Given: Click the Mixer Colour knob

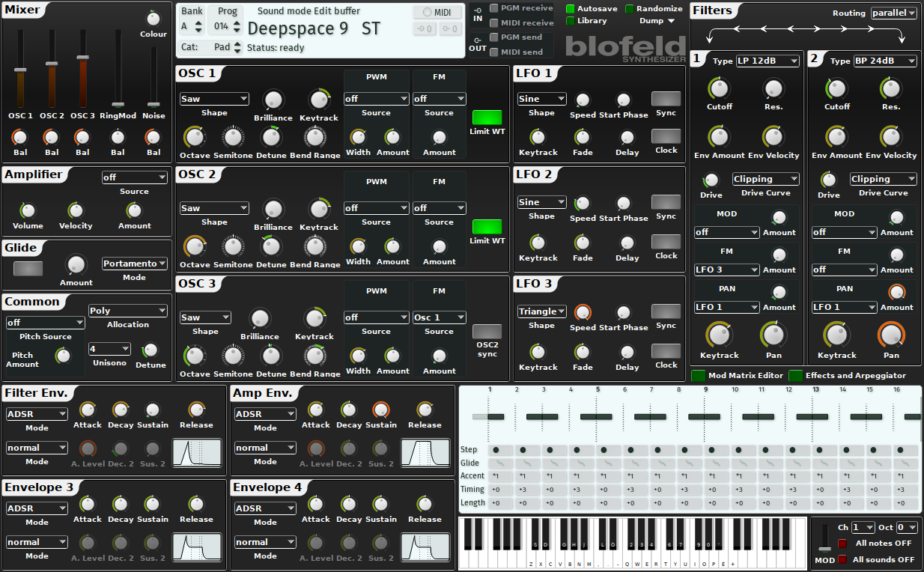Looking at the screenshot, I should [153, 19].
